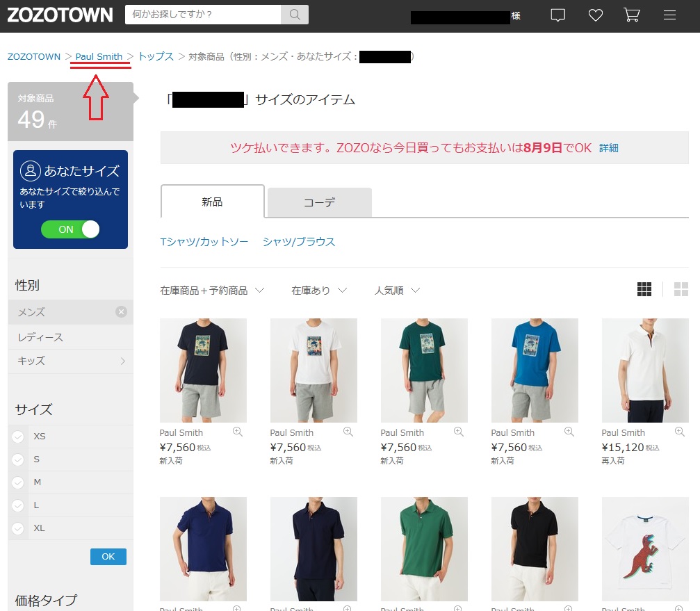Zoom the white graphic T-shirt product

click(x=348, y=432)
